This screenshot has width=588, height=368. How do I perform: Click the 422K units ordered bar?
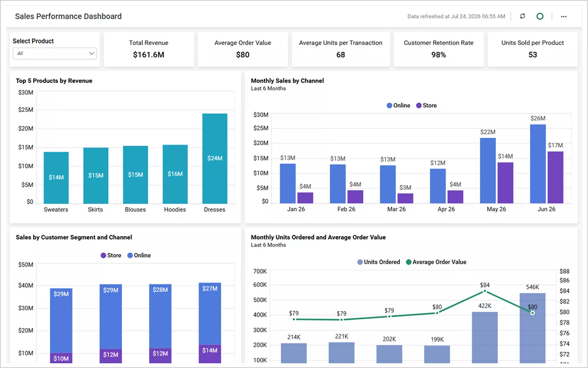coord(485,338)
